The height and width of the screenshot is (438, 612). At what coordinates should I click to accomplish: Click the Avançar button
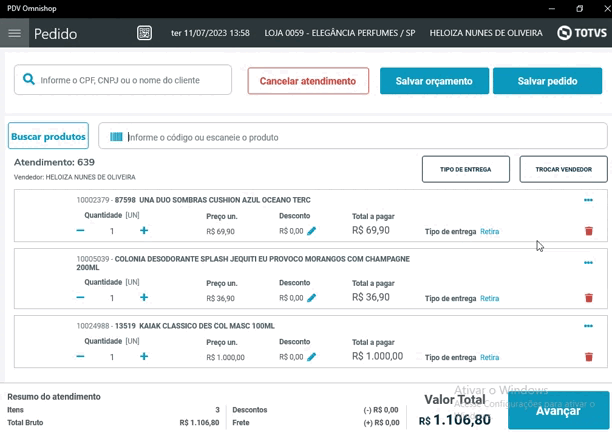tap(558, 411)
